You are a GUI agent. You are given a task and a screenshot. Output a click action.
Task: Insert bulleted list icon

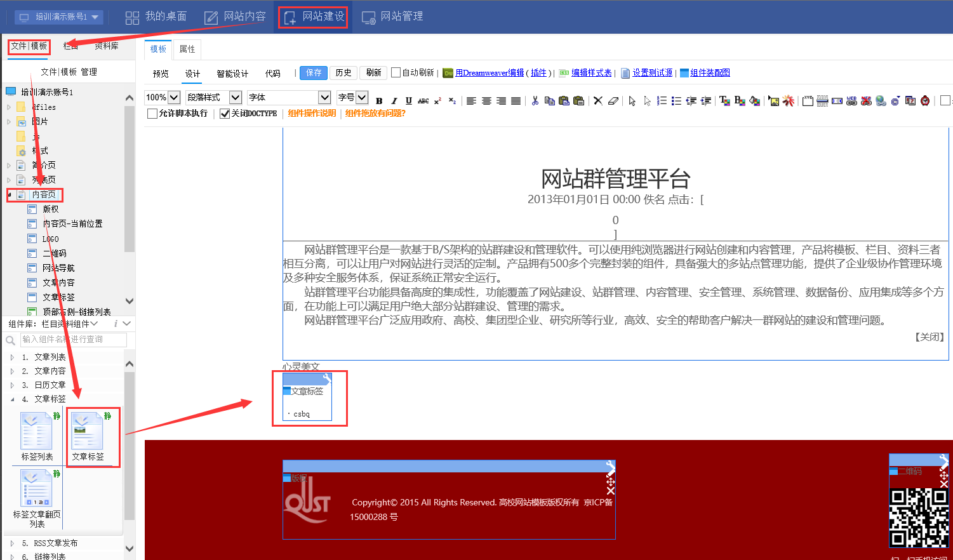tap(676, 100)
